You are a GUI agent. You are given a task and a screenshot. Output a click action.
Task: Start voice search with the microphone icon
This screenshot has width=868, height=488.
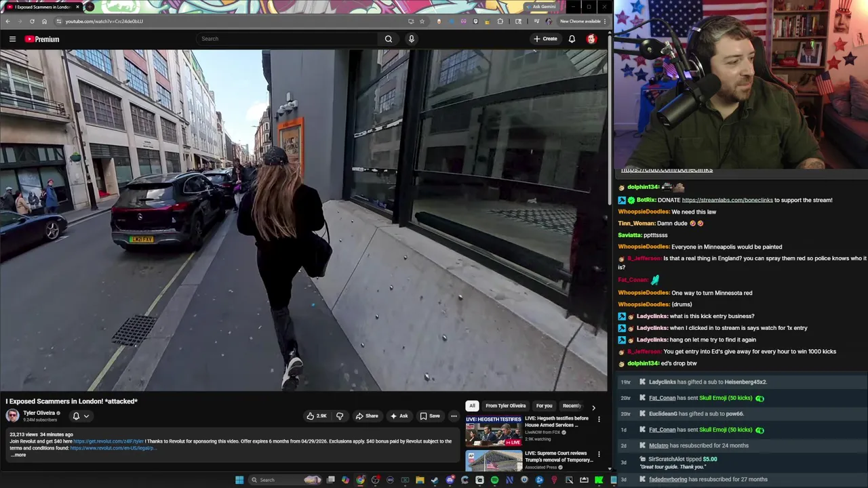click(411, 39)
